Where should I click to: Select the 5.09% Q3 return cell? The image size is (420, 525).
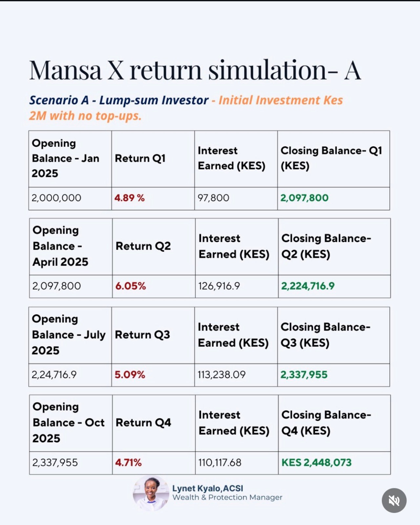130,374
